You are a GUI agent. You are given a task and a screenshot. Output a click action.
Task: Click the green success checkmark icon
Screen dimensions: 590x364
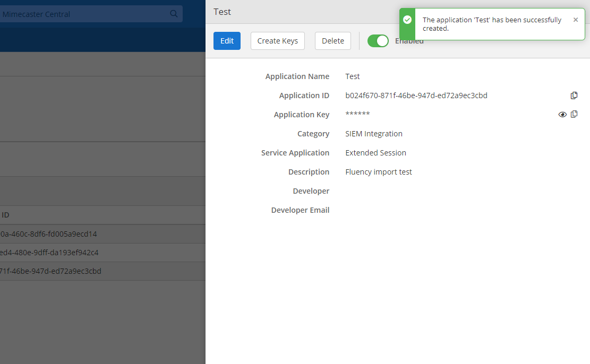tap(407, 20)
